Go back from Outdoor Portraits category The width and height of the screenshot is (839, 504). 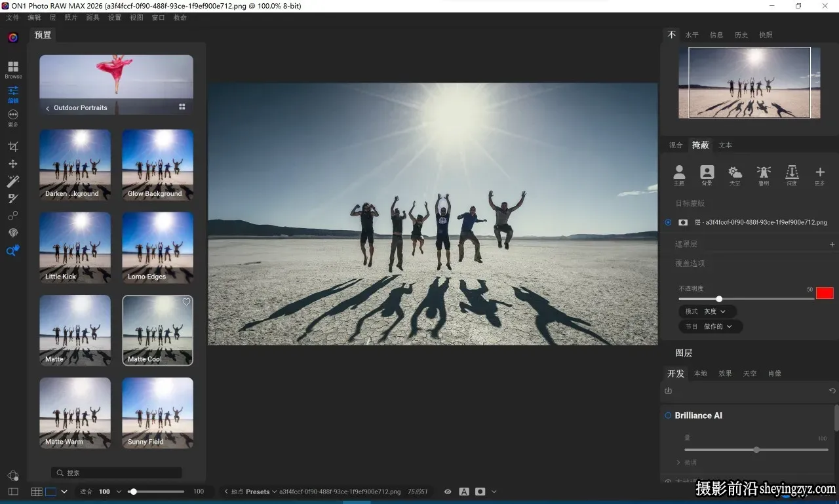(48, 108)
